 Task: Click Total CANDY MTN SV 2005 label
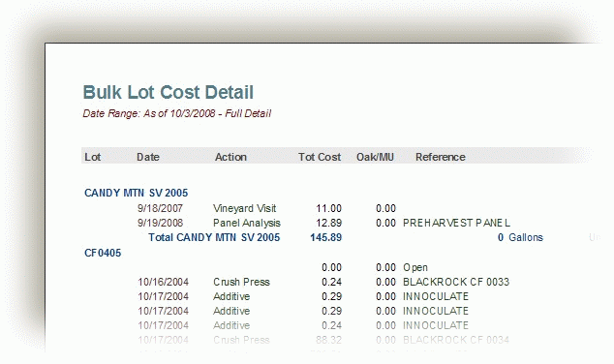(214, 237)
